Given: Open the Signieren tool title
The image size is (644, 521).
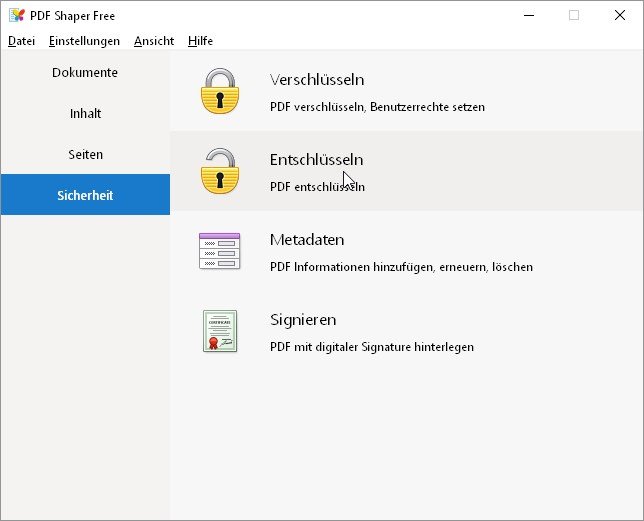Looking at the screenshot, I should coord(303,319).
